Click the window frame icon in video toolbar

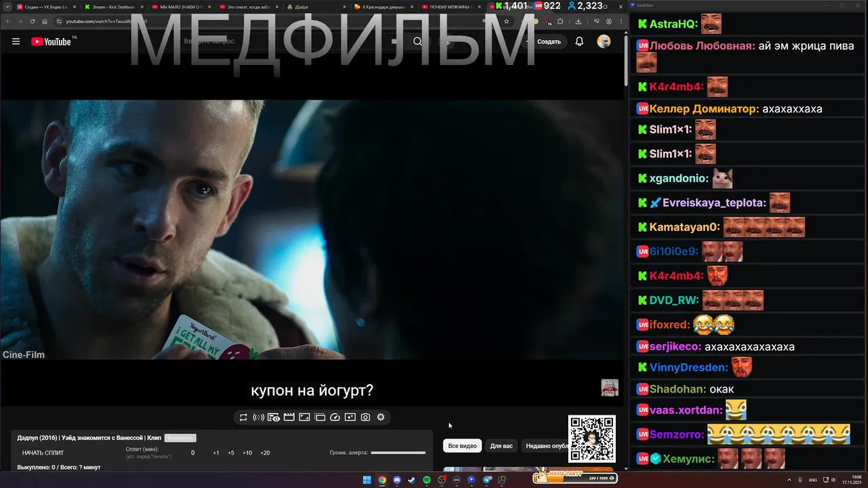pos(320,418)
